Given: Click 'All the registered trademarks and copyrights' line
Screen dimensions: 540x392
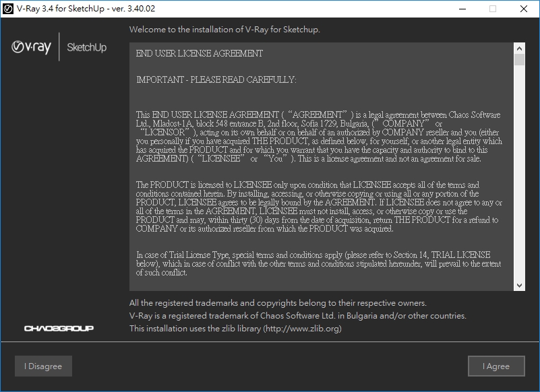Looking at the screenshot, I should tap(278, 303).
